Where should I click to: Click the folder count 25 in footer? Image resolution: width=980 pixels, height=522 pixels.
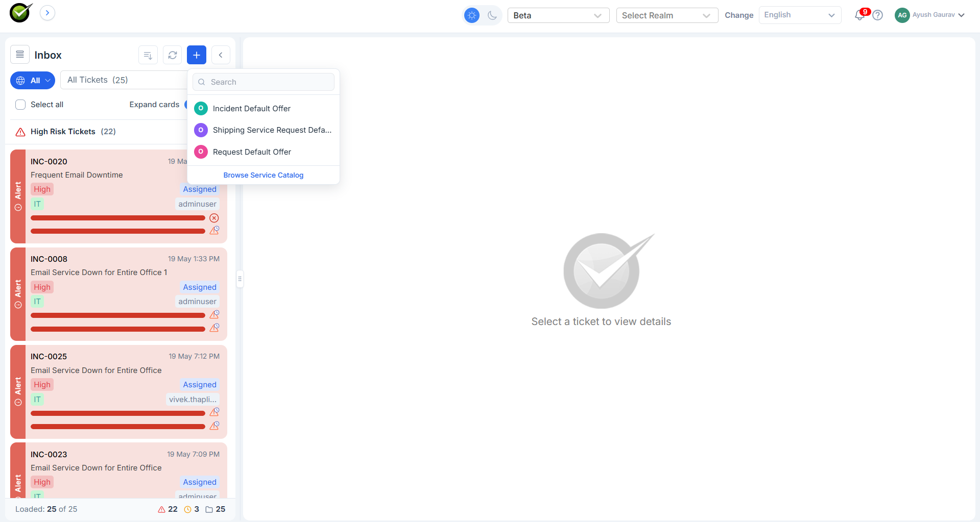pos(215,509)
